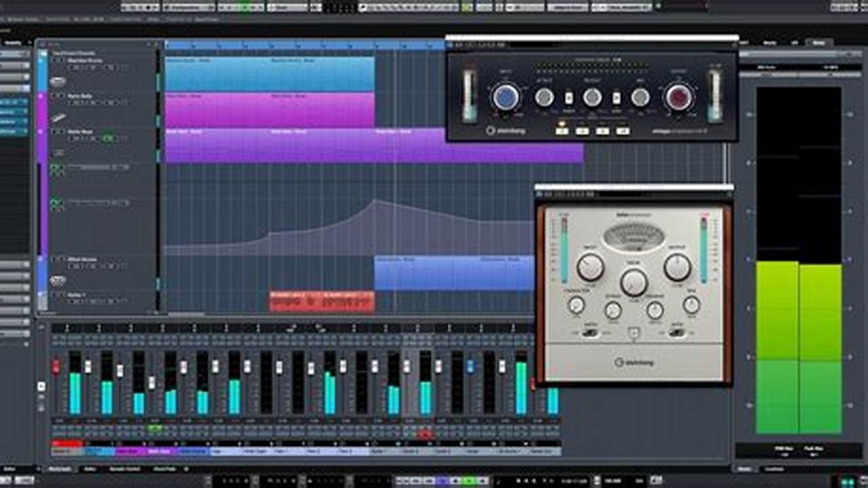Click the center drive knob on tube compressor
Screen dimensions: 868x488
click(x=634, y=283)
